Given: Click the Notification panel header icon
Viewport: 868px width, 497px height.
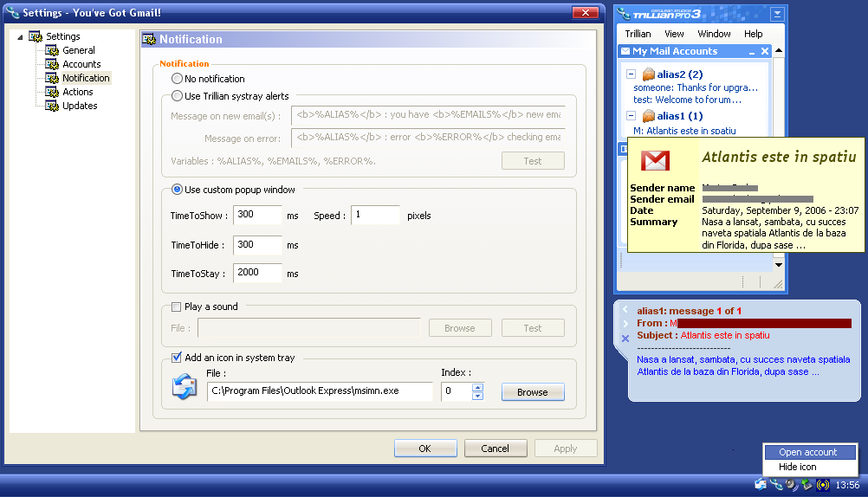Looking at the screenshot, I should coord(150,39).
